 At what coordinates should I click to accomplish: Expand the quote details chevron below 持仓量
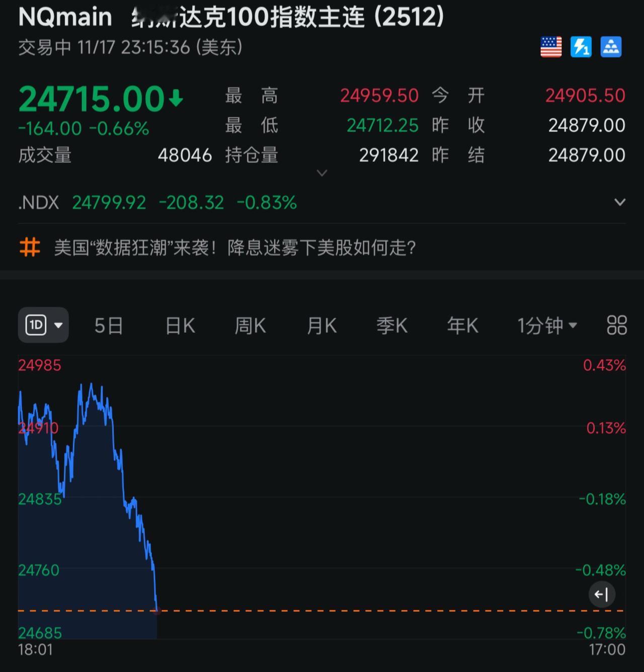coord(321,173)
